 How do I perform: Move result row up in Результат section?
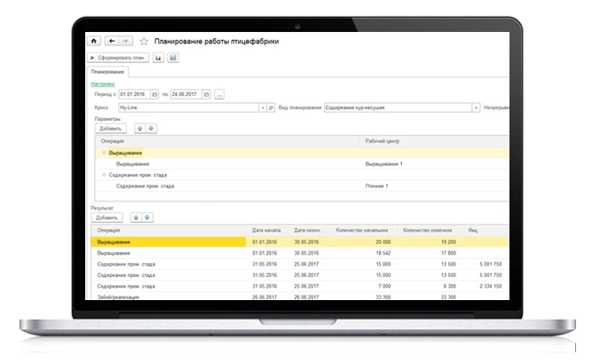click(137, 218)
